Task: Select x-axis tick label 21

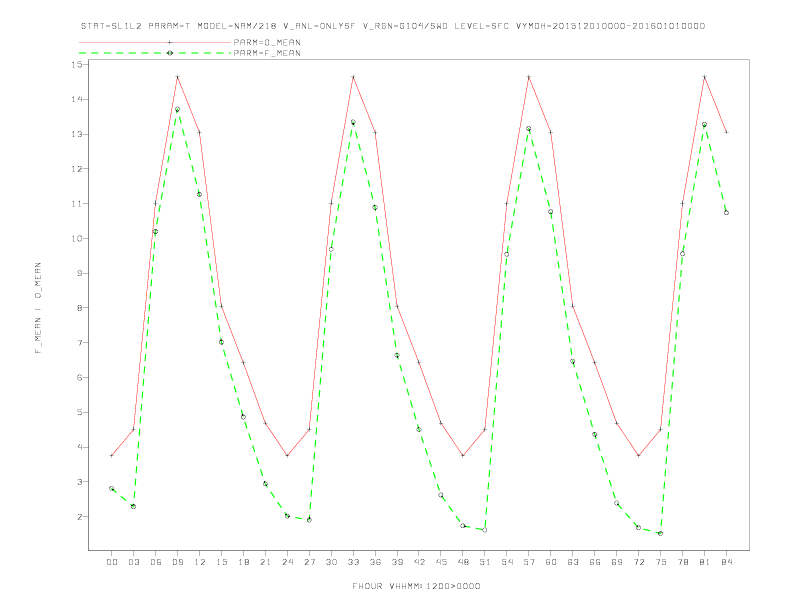Action: click(265, 562)
